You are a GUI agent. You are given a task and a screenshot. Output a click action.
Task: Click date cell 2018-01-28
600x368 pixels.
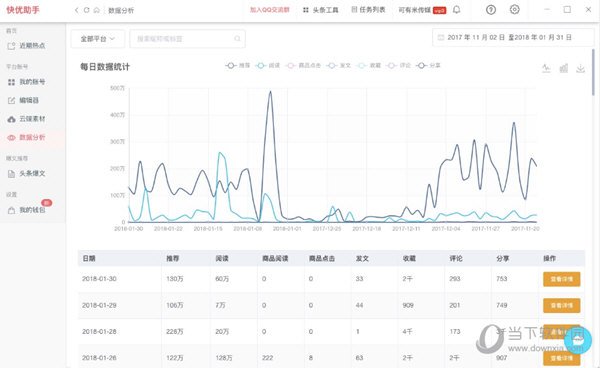tap(99, 332)
